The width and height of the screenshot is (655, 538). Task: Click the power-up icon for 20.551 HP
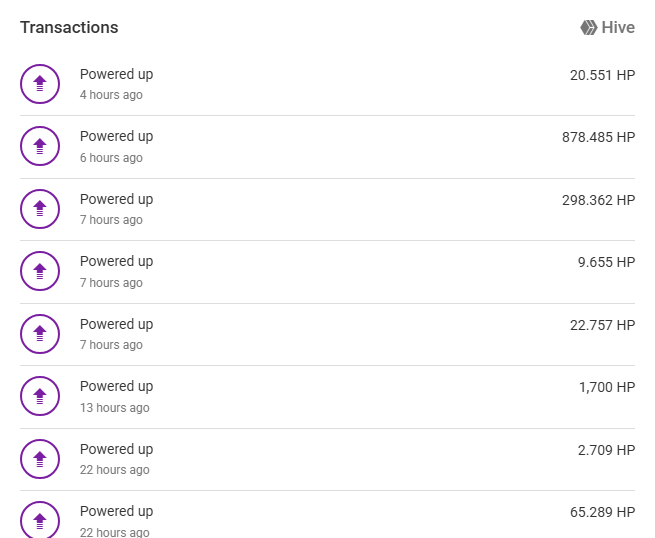40,83
